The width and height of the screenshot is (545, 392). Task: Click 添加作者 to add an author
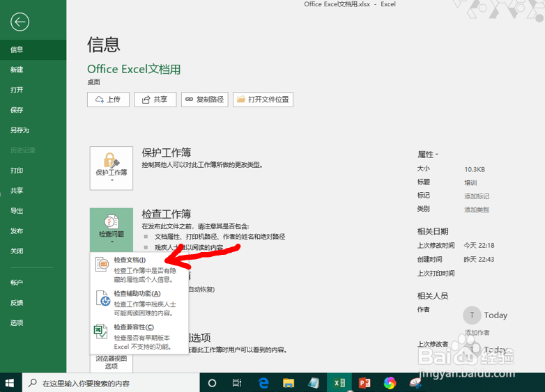point(477,333)
